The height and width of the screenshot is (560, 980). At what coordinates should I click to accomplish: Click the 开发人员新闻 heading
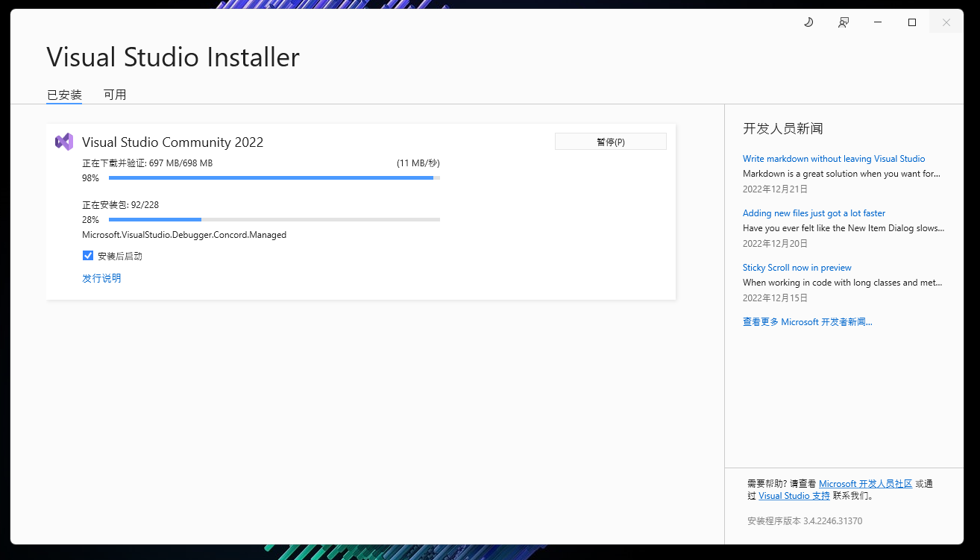point(783,128)
